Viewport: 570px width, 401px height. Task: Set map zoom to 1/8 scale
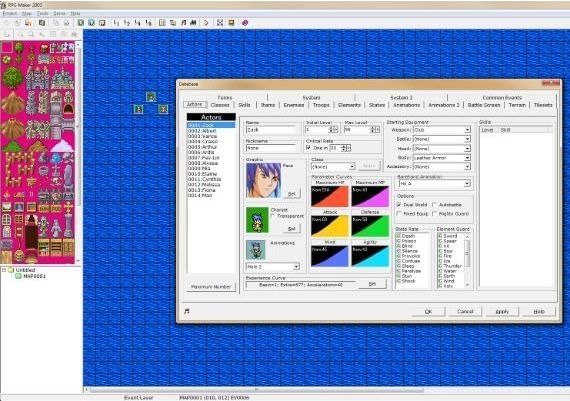click(148, 23)
